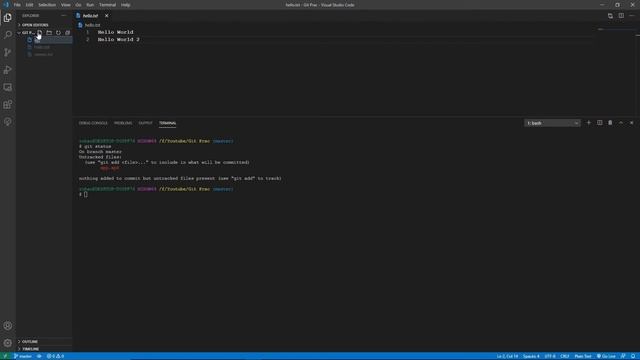
Task: Click the new file name input in Explorer
Action: (x=52, y=40)
